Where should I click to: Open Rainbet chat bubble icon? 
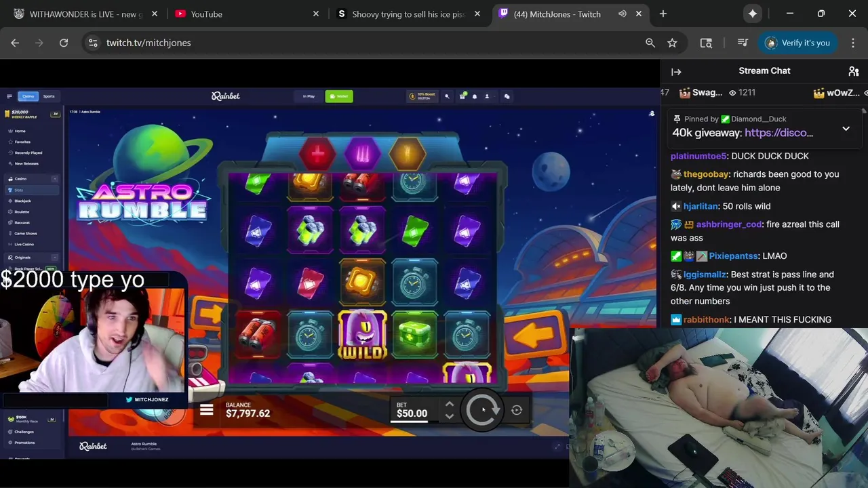(507, 96)
